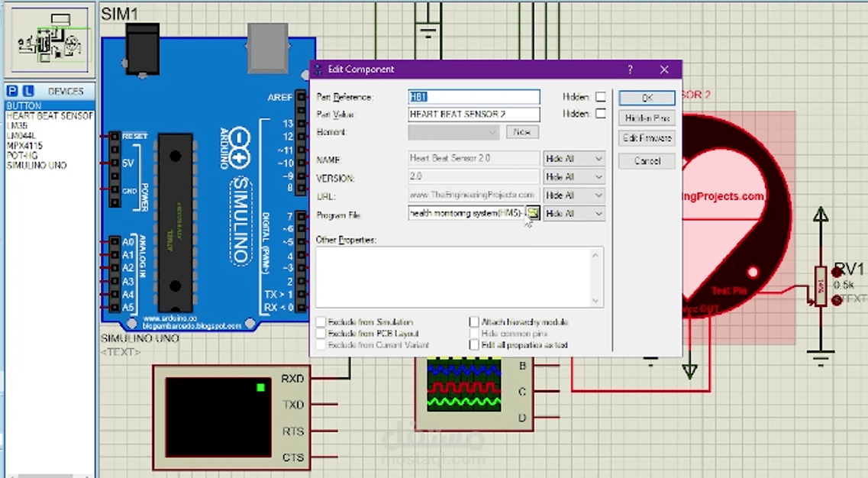868x478 pixels.
Task: Click the CTS pin of virtual terminal
Action: click(293, 457)
